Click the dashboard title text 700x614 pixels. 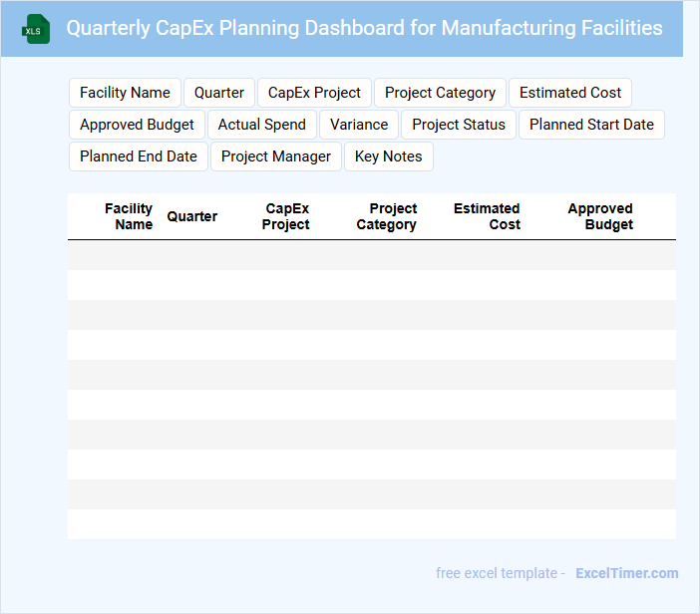[x=364, y=28]
